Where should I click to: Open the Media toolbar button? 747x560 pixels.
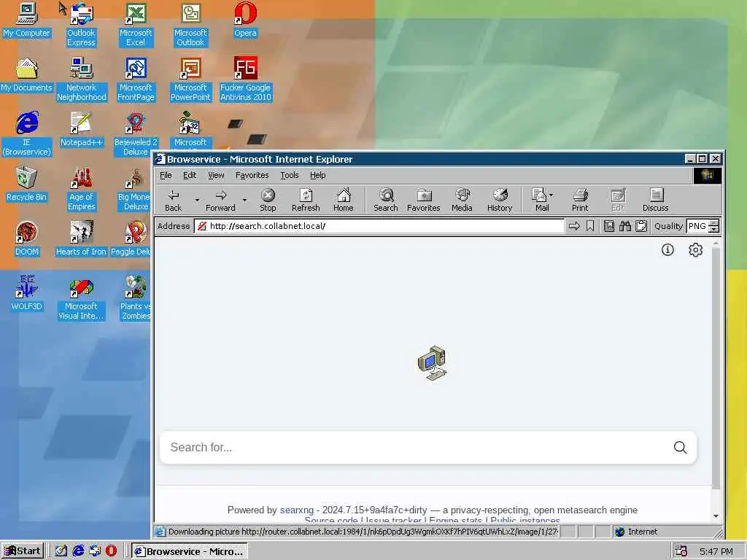point(462,200)
